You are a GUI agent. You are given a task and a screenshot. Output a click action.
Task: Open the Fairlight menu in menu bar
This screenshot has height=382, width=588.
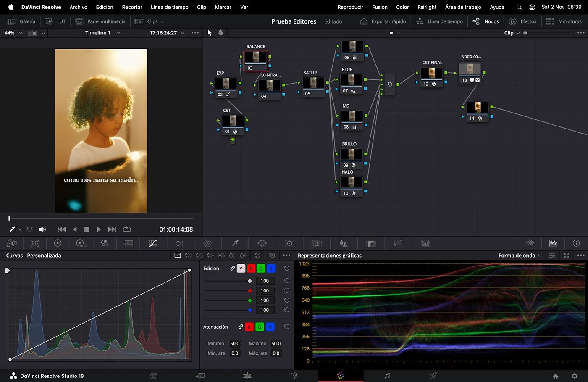[x=427, y=7]
